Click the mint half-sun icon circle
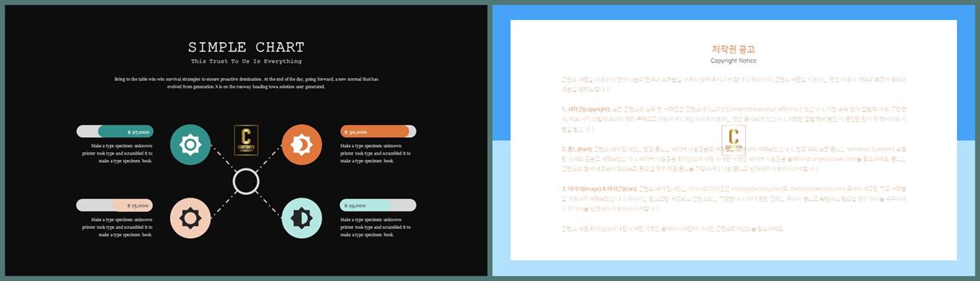 click(x=302, y=218)
